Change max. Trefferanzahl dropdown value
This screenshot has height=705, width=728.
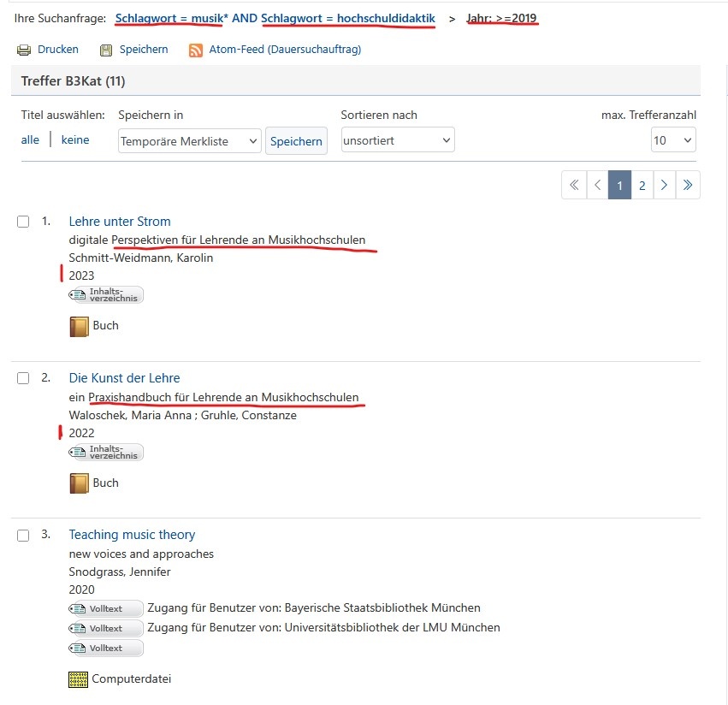pyautogui.click(x=673, y=140)
